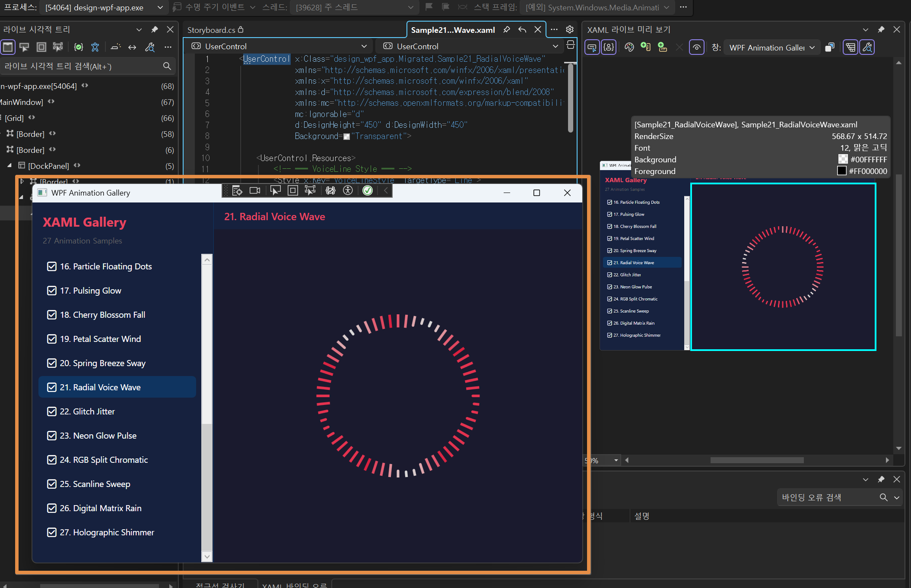Add a horizontal ruler in XAML Live Preview

click(662, 47)
